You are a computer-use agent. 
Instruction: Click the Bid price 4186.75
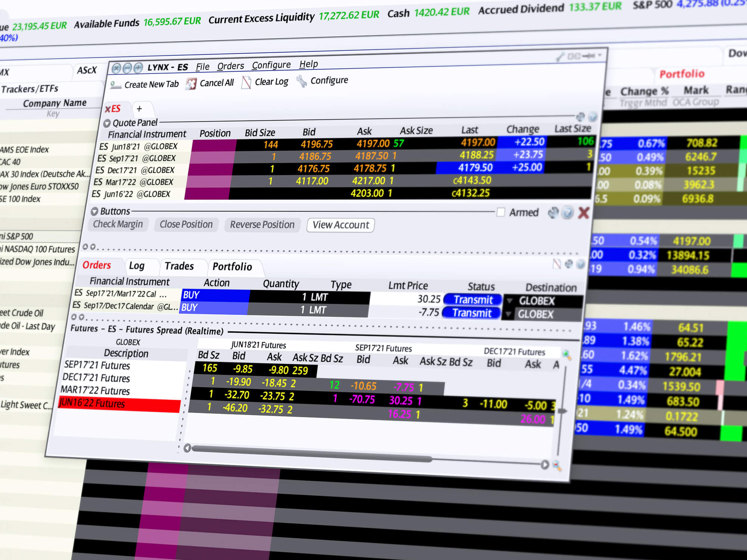pyautogui.click(x=315, y=156)
